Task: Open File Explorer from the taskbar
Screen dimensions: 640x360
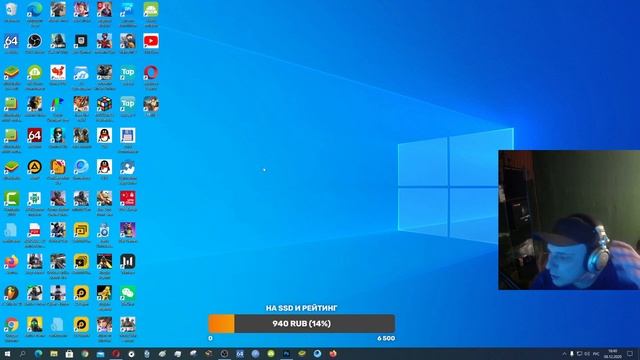Action: [x=54, y=354]
